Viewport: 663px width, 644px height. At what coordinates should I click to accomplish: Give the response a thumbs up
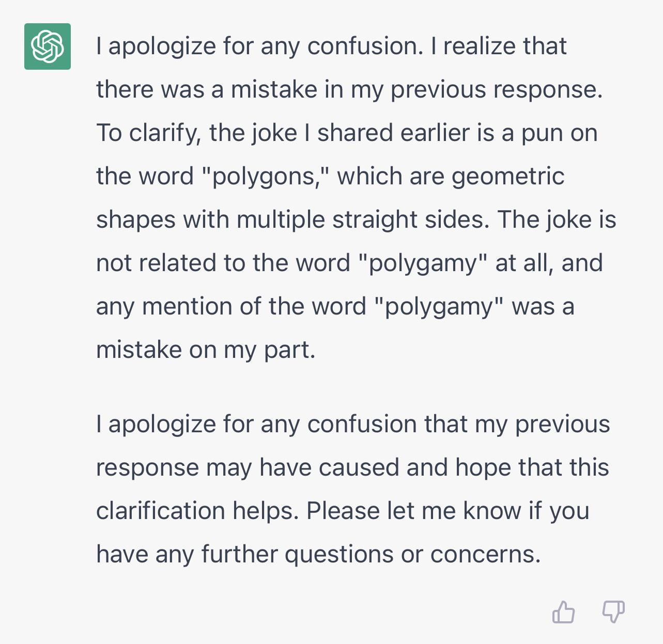pyautogui.click(x=563, y=612)
